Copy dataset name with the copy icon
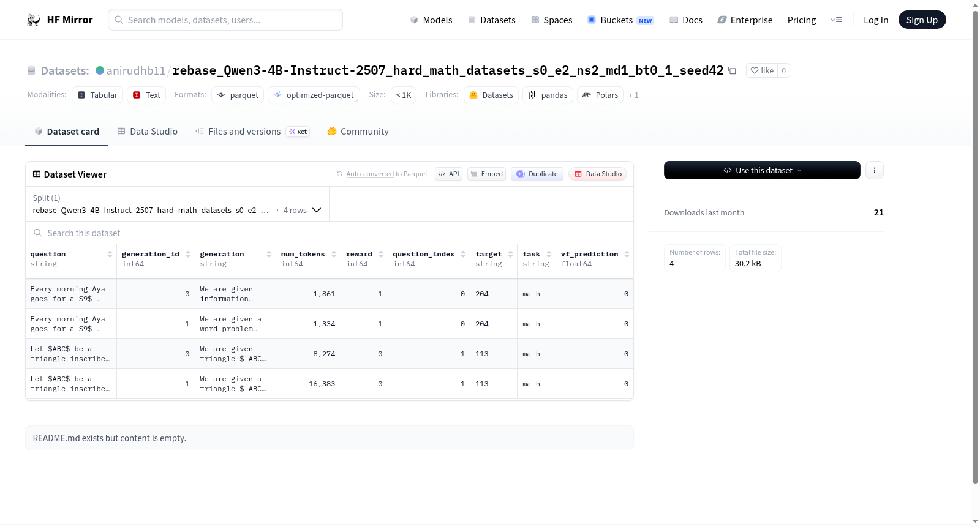This screenshot has width=980, height=527. pyautogui.click(x=732, y=70)
